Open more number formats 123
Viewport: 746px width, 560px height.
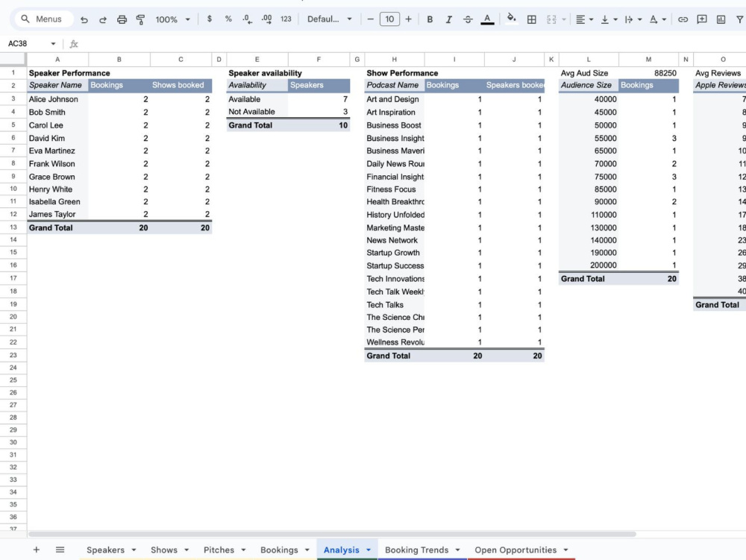tap(286, 19)
